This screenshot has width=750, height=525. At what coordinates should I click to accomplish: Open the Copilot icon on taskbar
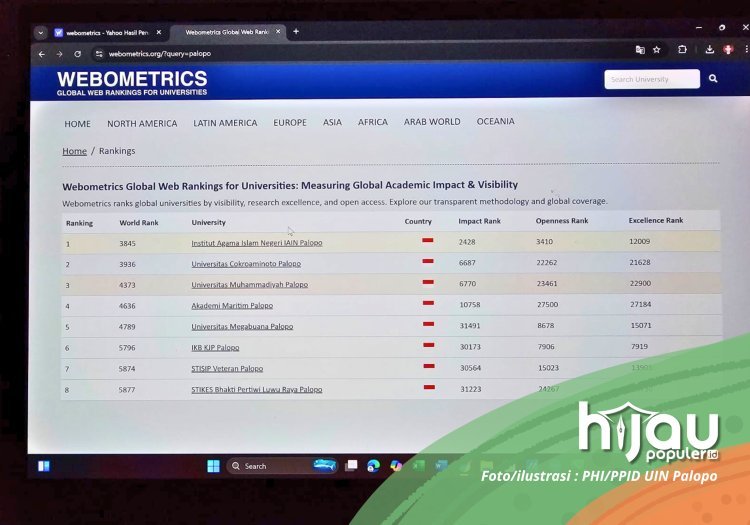point(396,466)
